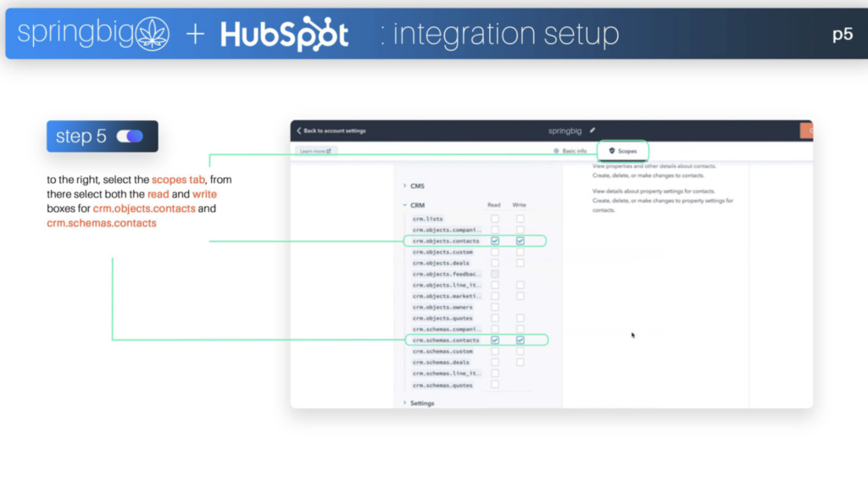Screen dimensions: 868x488
Task: Click the Read column header
Action: (x=494, y=205)
